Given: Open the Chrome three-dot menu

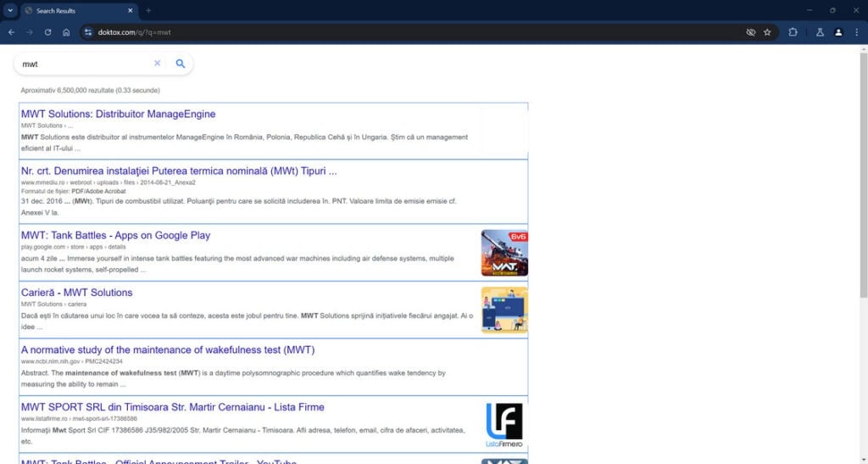Looking at the screenshot, I should coord(856,32).
